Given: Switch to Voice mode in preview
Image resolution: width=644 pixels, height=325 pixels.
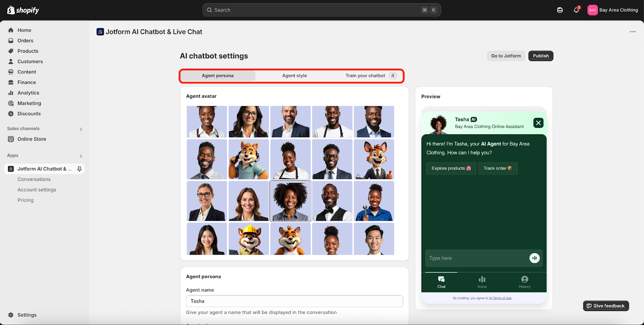Looking at the screenshot, I should tap(482, 282).
